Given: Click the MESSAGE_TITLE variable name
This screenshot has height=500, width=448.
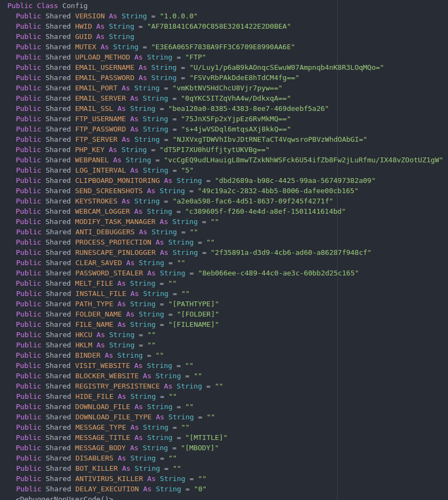Looking at the screenshot, I should click(102, 438).
